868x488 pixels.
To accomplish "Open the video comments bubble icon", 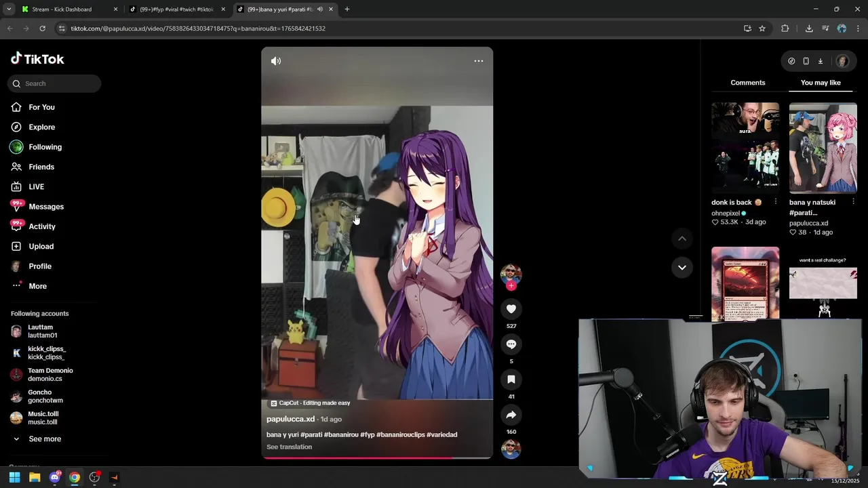I will point(511,344).
